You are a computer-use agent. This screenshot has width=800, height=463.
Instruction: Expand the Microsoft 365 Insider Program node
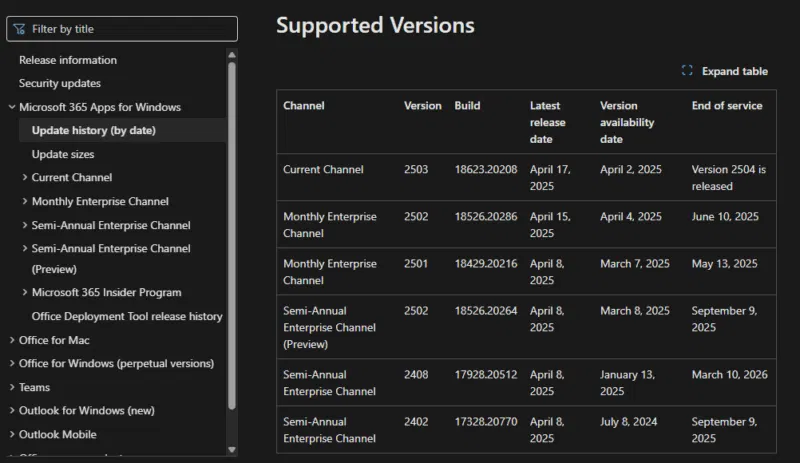click(x=24, y=293)
